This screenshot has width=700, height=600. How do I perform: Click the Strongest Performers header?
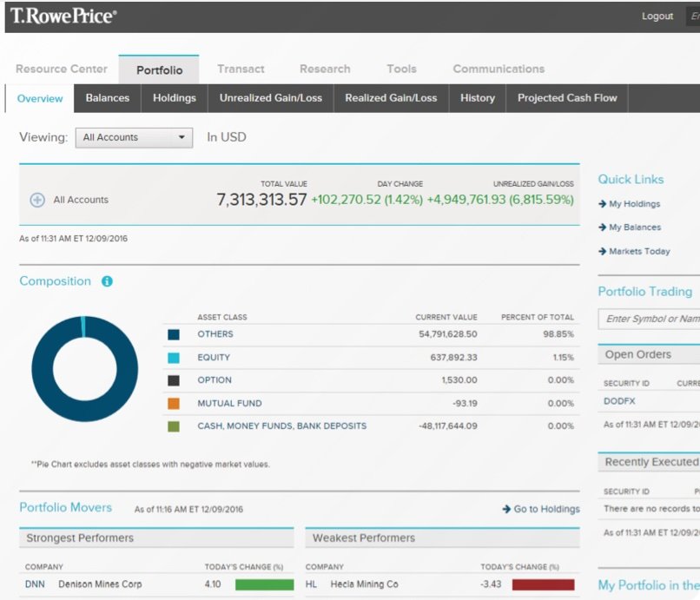coord(156,538)
